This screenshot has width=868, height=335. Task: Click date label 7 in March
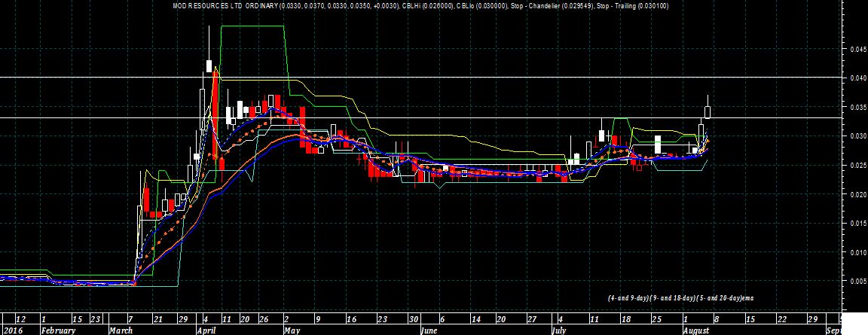pos(130,319)
